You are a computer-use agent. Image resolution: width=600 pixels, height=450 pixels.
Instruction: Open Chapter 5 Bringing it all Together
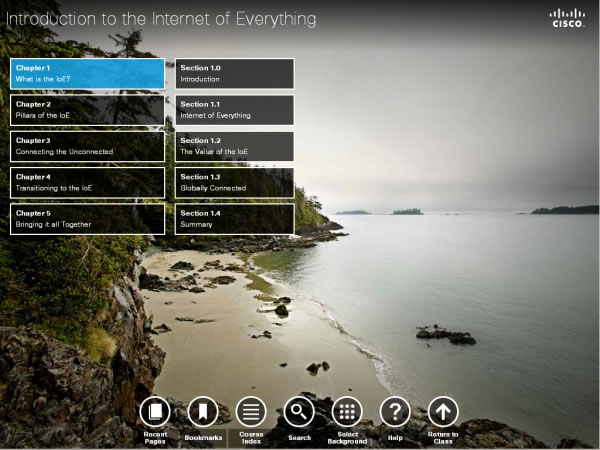click(x=87, y=219)
